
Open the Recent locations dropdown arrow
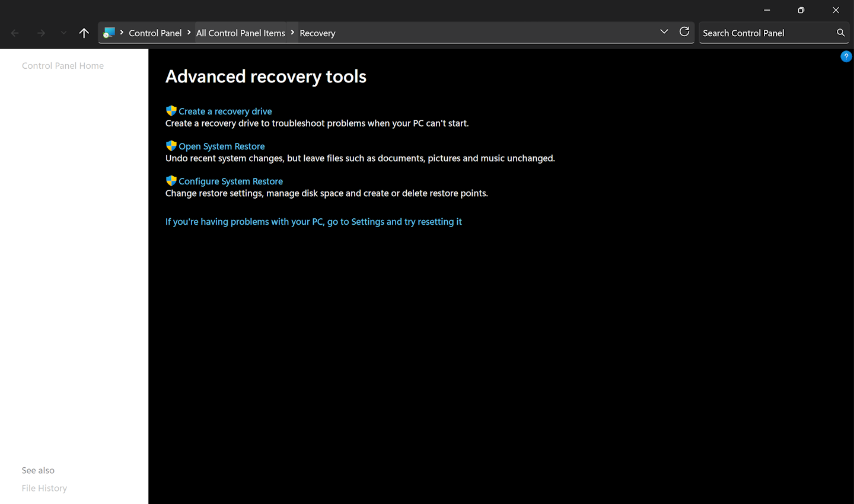click(63, 33)
